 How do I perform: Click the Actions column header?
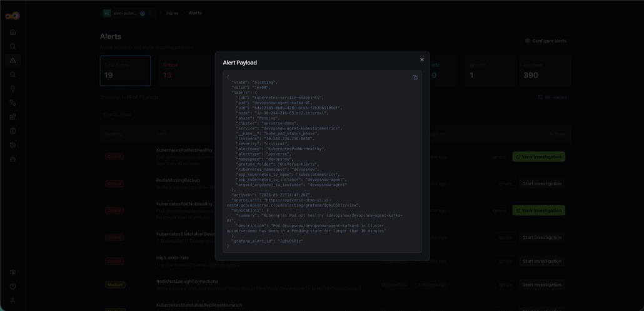557,134
